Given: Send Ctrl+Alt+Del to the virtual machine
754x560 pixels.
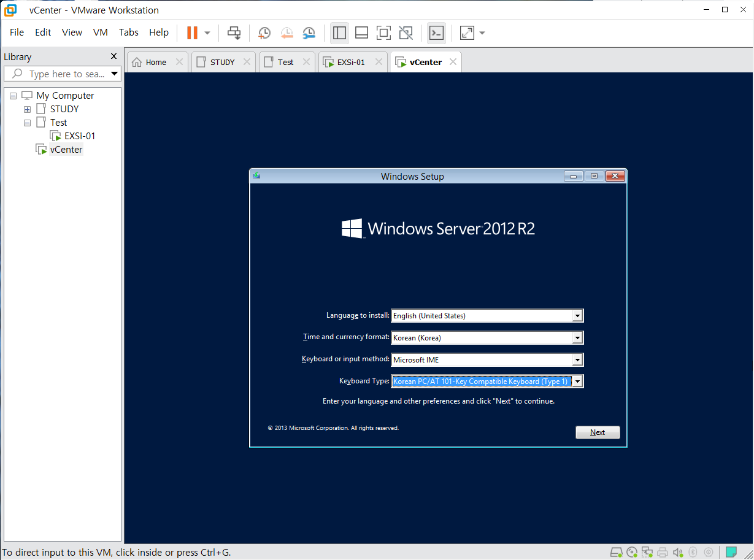Looking at the screenshot, I should (234, 33).
